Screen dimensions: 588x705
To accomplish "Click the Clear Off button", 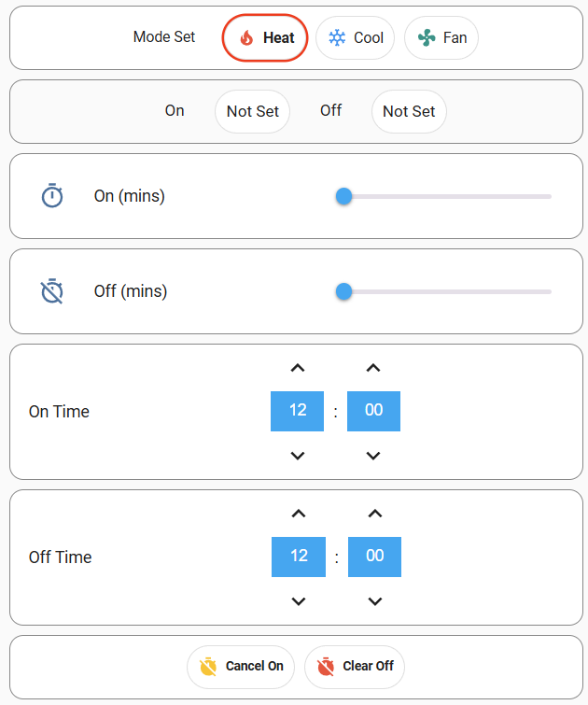I will click(x=355, y=667).
